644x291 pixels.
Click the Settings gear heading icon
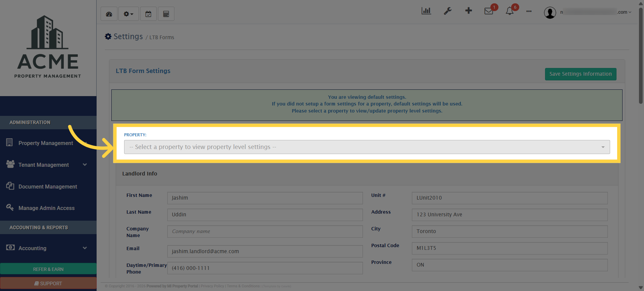click(108, 37)
